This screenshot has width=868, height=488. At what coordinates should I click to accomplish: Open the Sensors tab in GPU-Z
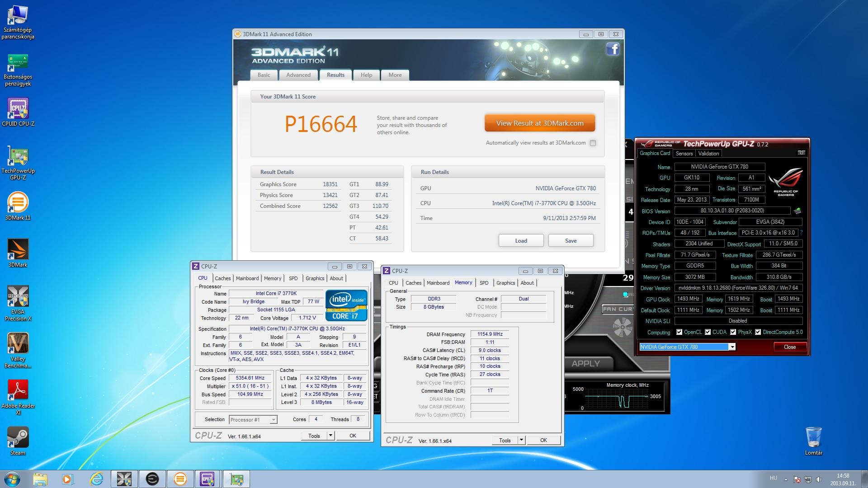(684, 154)
